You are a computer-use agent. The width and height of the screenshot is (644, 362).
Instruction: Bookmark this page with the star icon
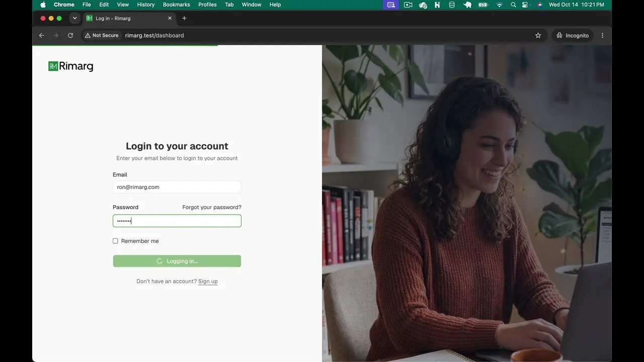(x=538, y=36)
